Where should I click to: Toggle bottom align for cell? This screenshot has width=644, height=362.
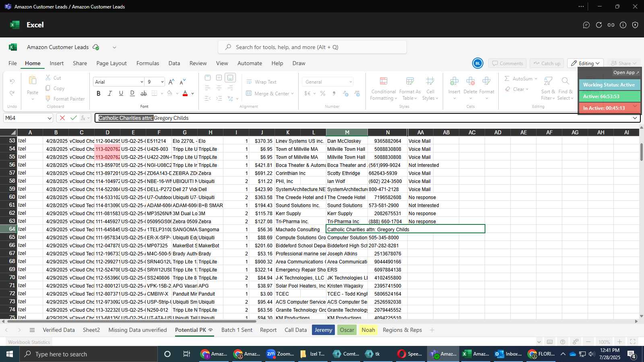[x=230, y=78]
